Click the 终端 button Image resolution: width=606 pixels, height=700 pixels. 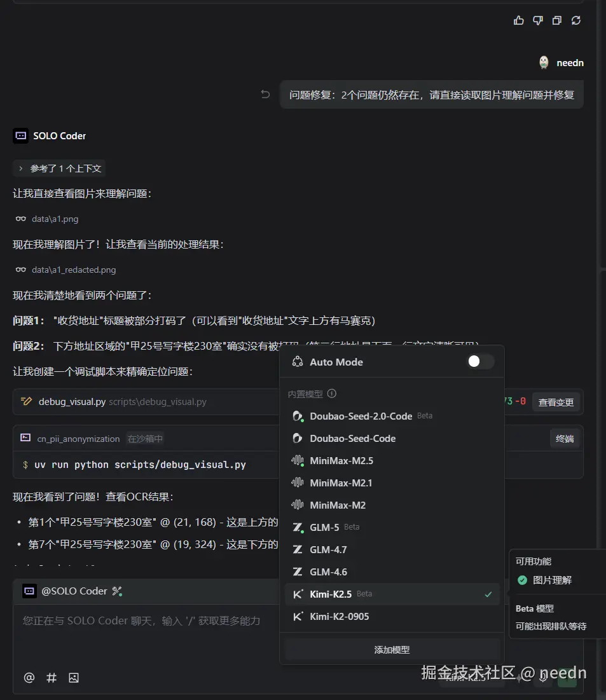point(565,439)
